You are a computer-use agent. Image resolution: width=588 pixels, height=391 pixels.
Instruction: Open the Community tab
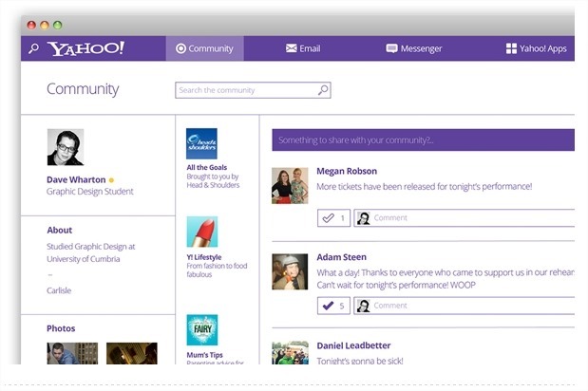click(x=205, y=48)
